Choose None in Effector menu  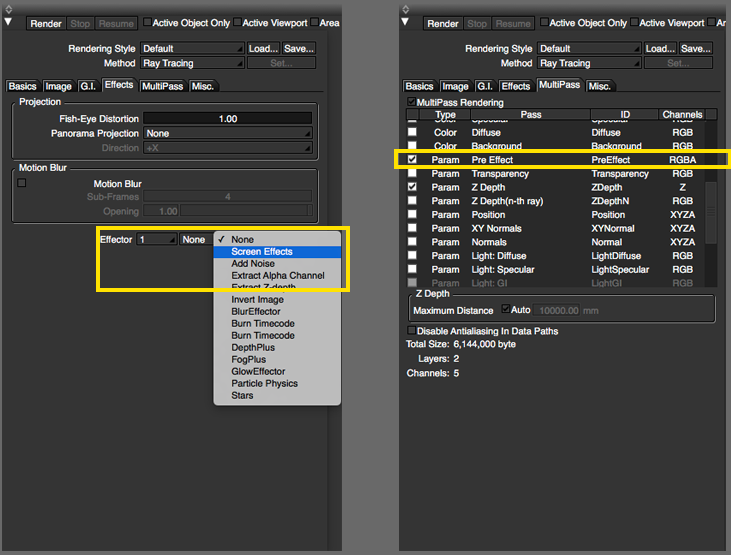point(277,239)
